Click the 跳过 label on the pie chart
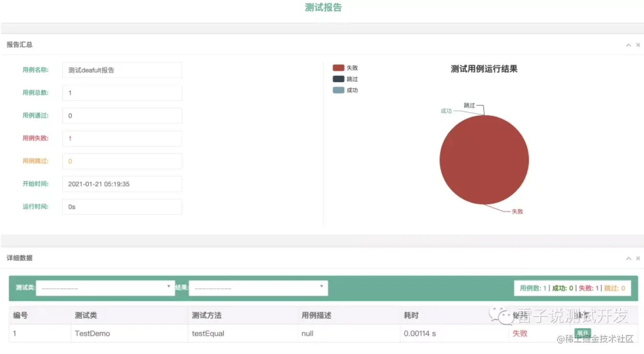644x354 pixels. pos(469,105)
